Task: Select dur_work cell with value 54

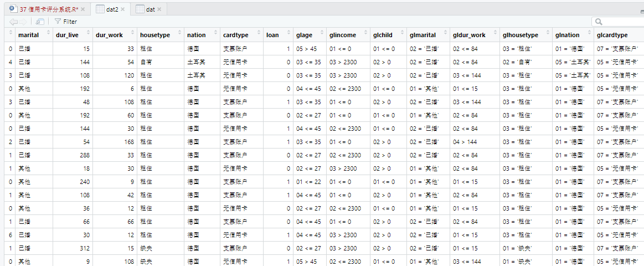Action: click(x=115, y=62)
